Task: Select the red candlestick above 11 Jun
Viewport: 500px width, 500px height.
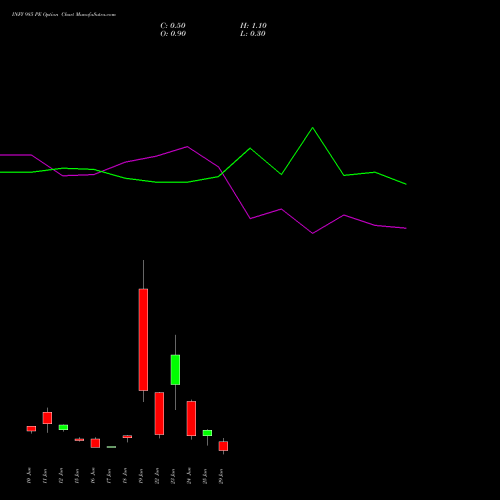Action: point(47,418)
